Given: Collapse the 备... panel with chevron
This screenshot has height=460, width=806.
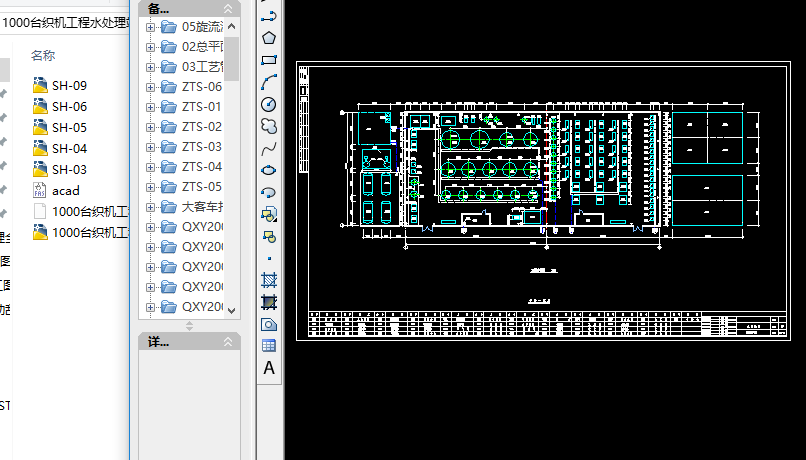Looking at the screenshot, I should tap(228, 8).
